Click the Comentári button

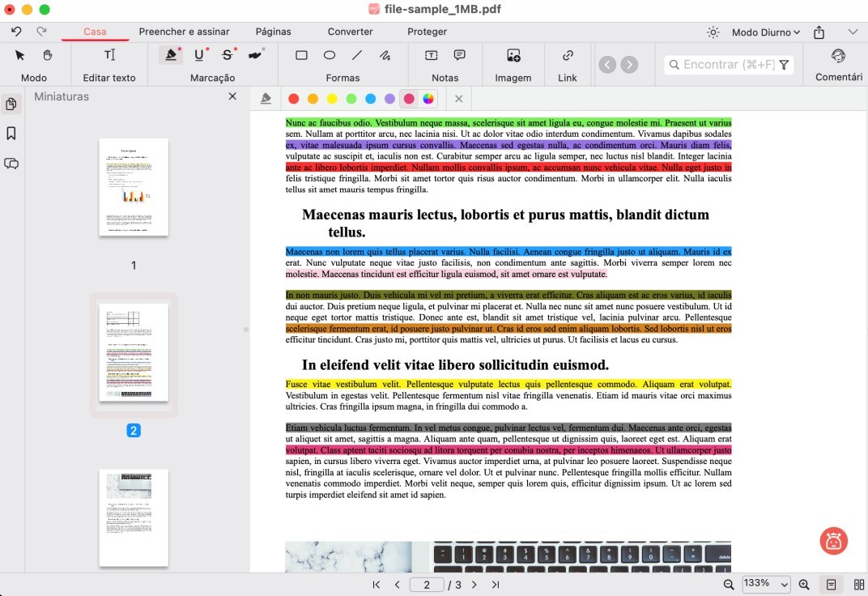[836, 65]
